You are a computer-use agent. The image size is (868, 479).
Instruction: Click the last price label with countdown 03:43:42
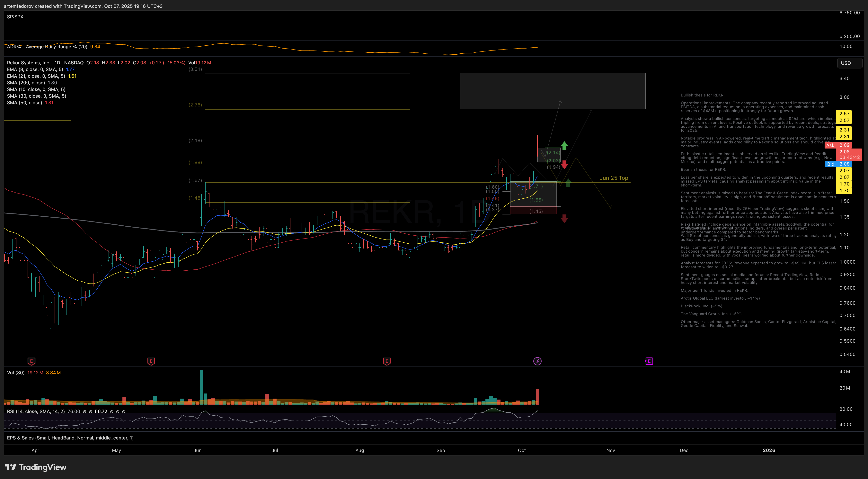849,155
